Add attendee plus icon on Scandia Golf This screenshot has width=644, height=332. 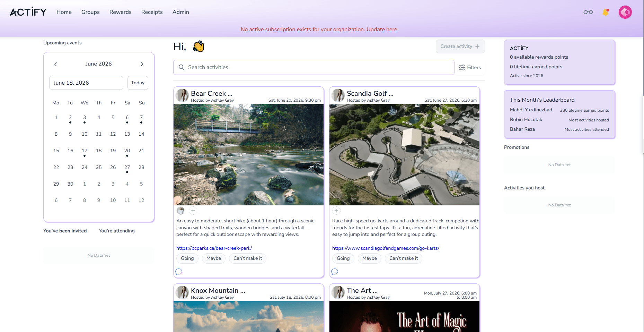[x=336, y=211]
